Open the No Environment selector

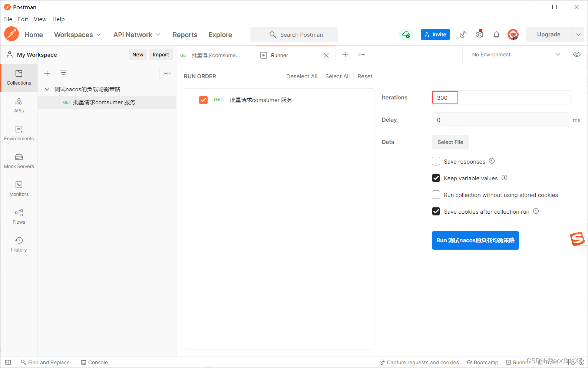click(x=515, y=55)
